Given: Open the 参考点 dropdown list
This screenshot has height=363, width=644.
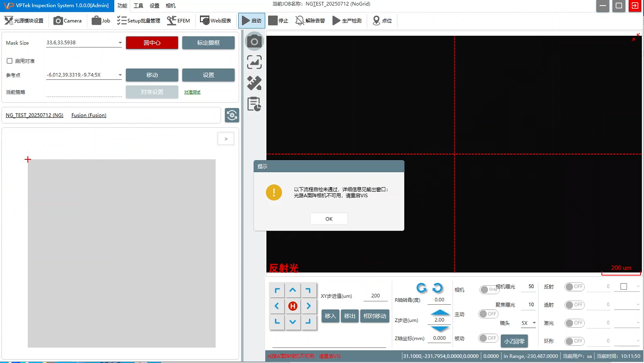Looking at the screenshot, I should [x=120, y=75].
